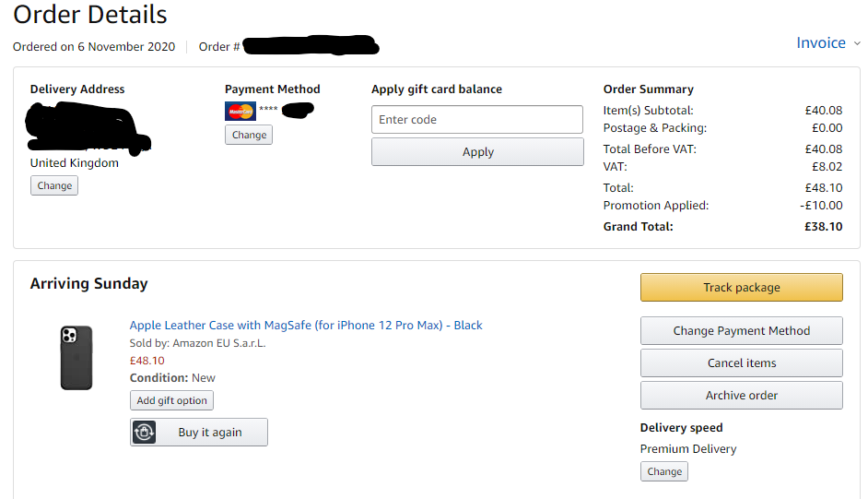Click Change under Delivery Address
The width and height of the screenshot is (868, 499).
pyautogui.click(x=54, y=185)
